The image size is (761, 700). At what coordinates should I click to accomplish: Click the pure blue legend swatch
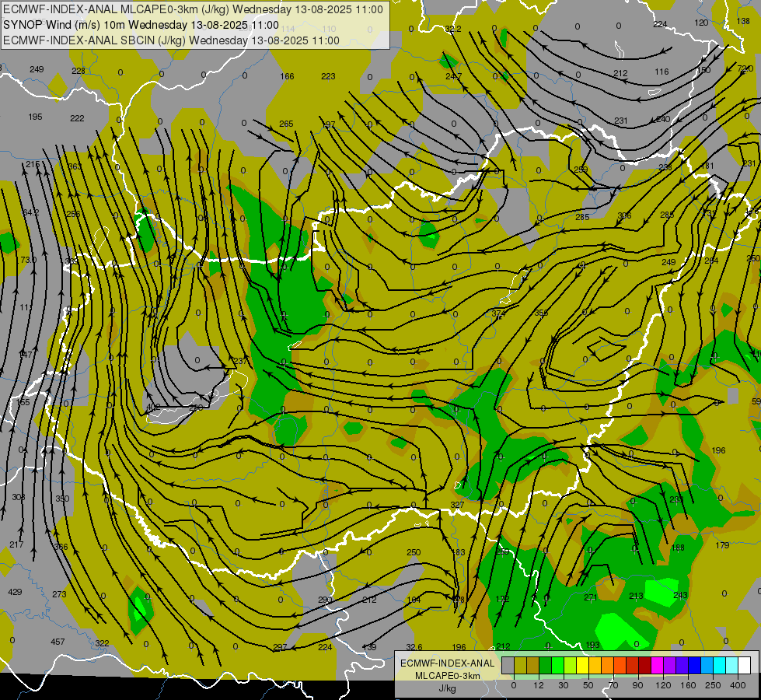[694, 665]
